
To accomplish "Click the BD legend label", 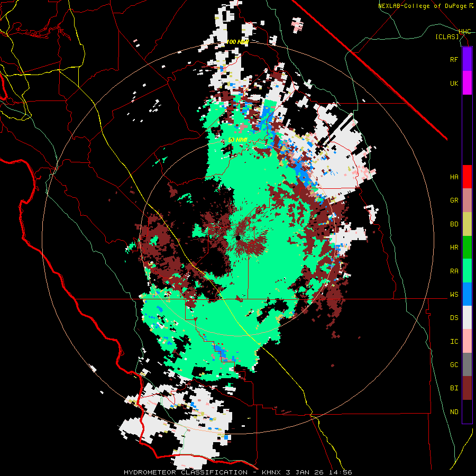I will (x=454, y=224).
